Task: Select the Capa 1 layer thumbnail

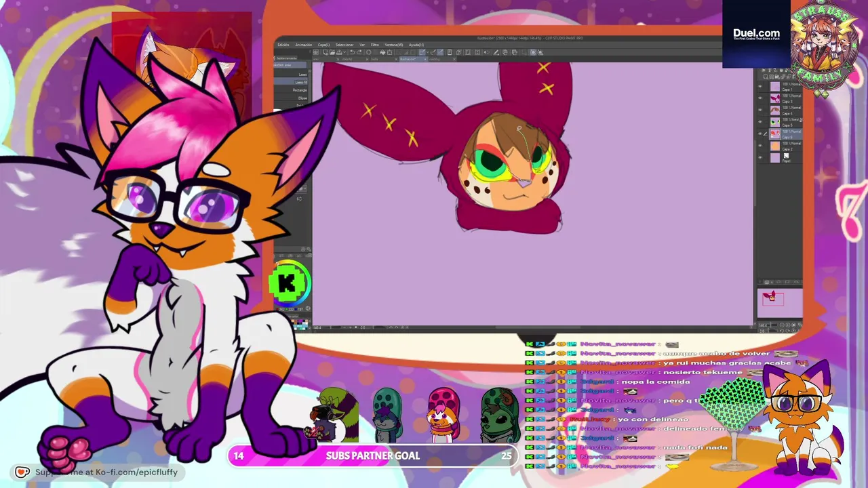Action: coord(775,86)
